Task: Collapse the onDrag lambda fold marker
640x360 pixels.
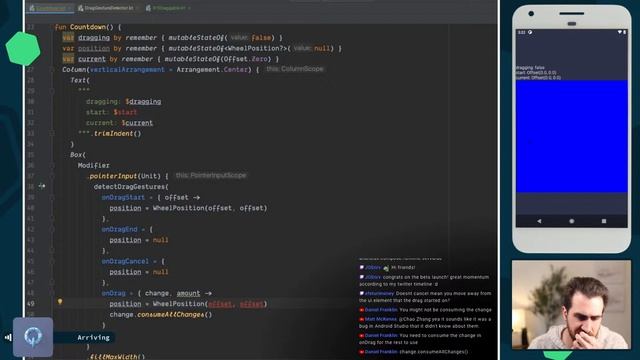Action: [x=52, y=293]
